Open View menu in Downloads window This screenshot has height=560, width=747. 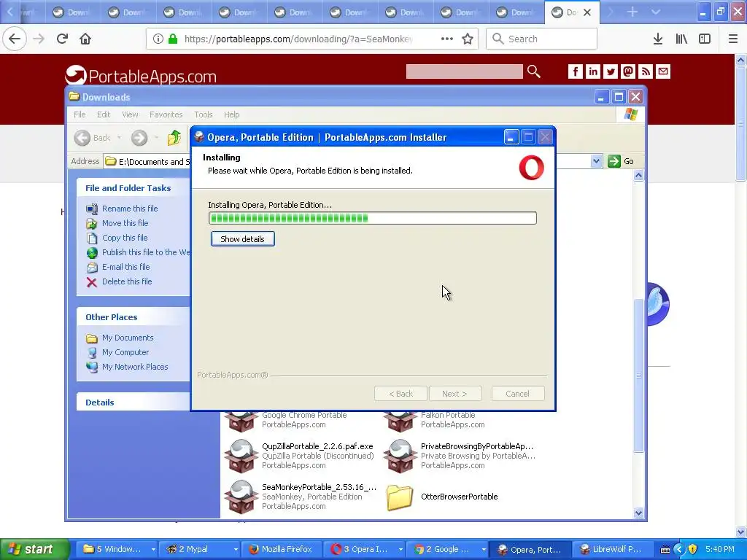click(130, 114)
